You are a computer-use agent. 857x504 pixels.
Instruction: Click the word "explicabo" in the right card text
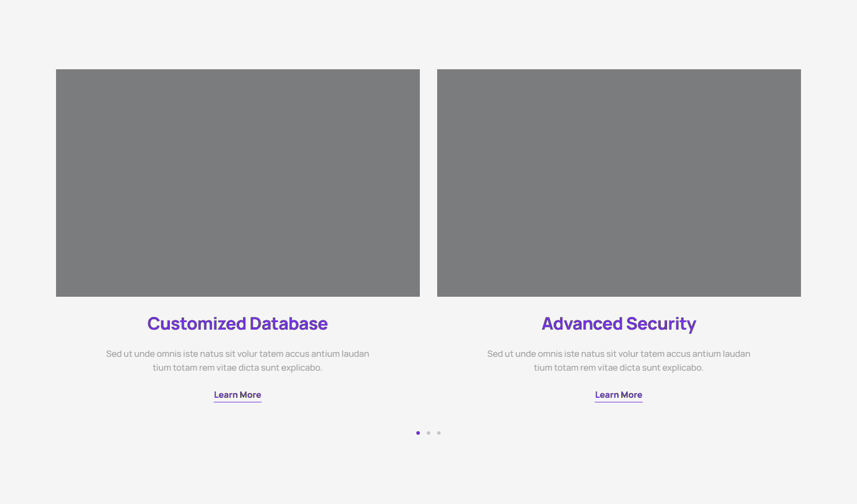682,368
